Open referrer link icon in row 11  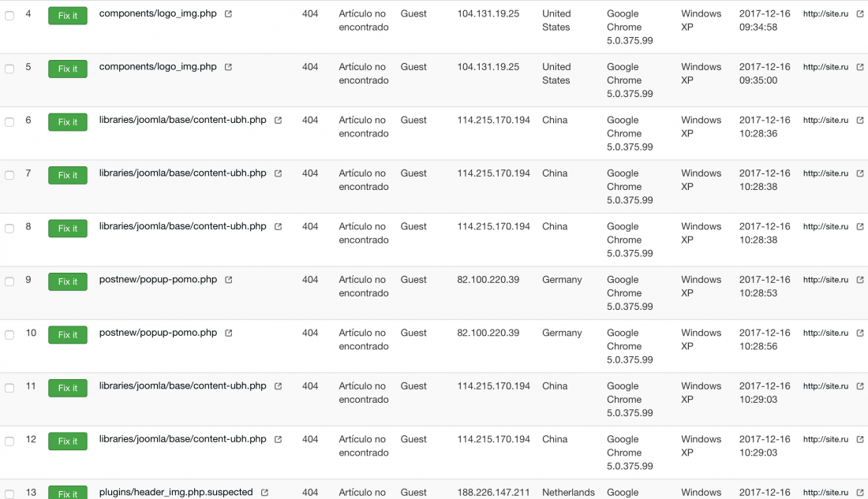[859, 386]
